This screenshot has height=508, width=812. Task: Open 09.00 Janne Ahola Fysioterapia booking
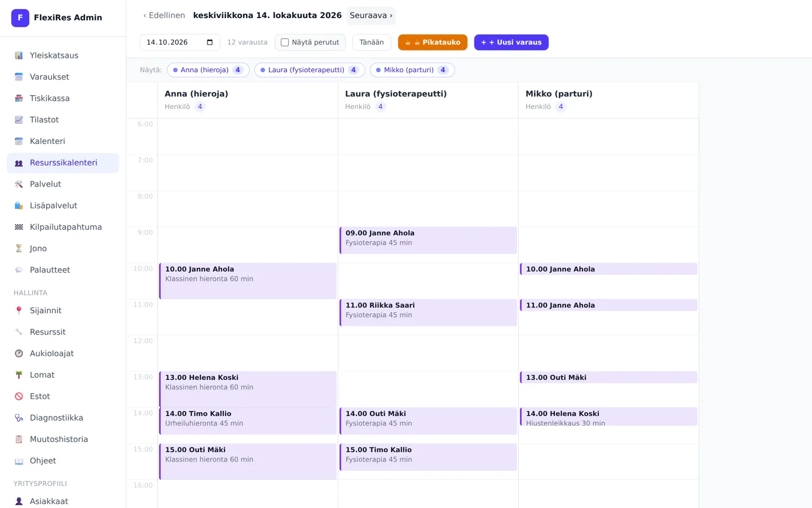(x=428, y=240)
